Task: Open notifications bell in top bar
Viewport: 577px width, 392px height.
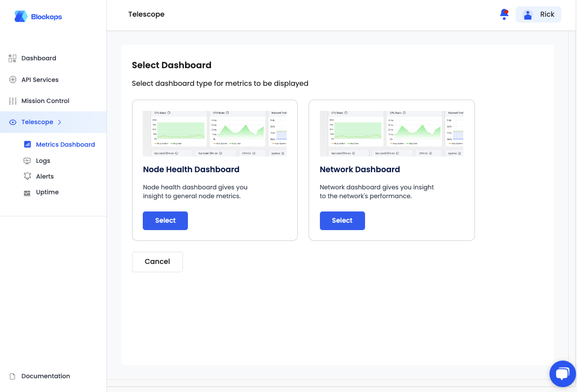Action: [x=504, y=14]
